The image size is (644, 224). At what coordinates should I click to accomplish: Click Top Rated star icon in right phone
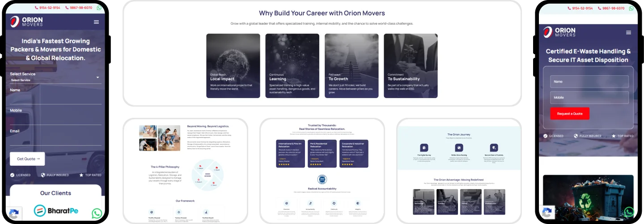pos(614,136)
